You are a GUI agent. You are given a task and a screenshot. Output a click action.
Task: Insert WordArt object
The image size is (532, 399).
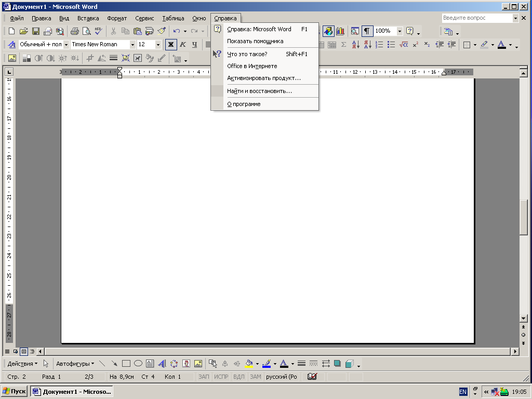pyautogui.click(x=162, y=364)
